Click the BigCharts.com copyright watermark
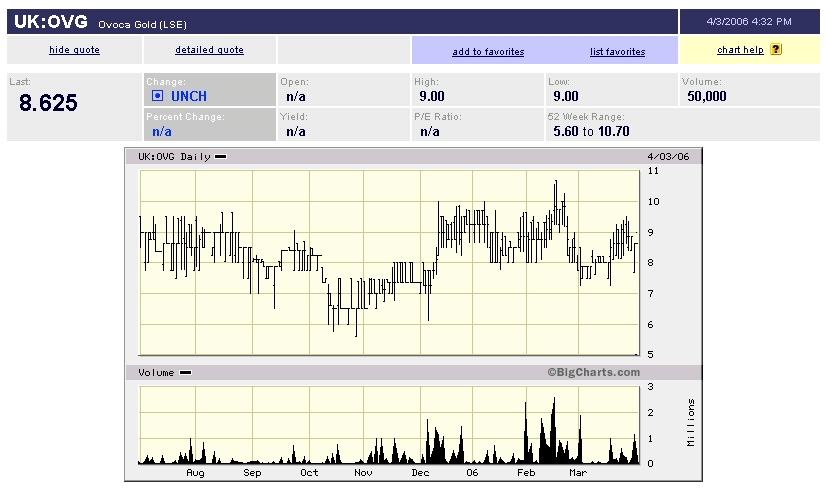Image resolution: width=827 pixels, height=494 pixels. point(593,372)
